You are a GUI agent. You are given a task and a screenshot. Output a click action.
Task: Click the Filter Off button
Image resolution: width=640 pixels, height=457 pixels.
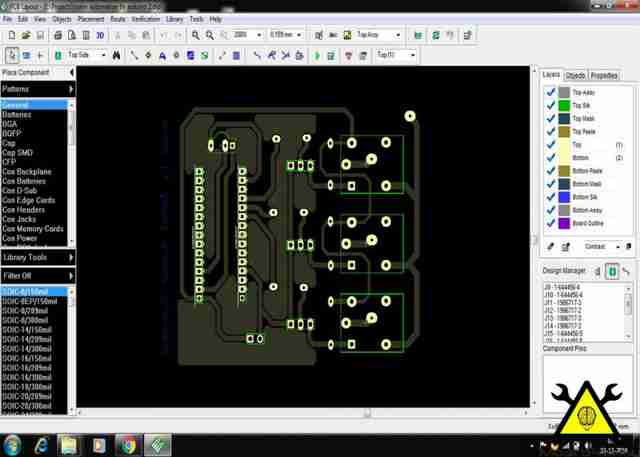coord(38,276)
